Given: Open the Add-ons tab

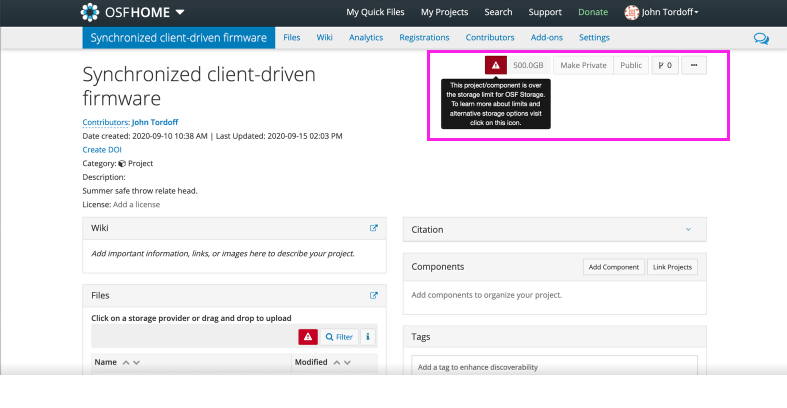Looking at the screenshot, I should coord(547,38).
